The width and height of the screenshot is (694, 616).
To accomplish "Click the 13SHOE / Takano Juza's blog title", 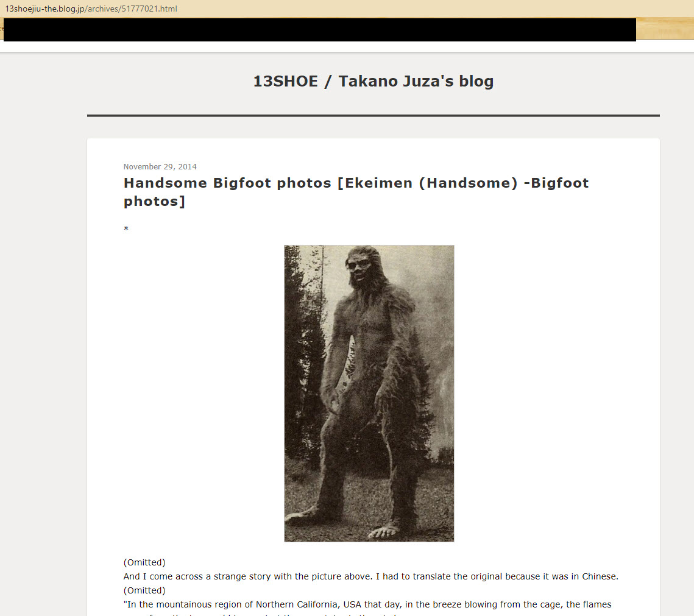I will [373, 81].
